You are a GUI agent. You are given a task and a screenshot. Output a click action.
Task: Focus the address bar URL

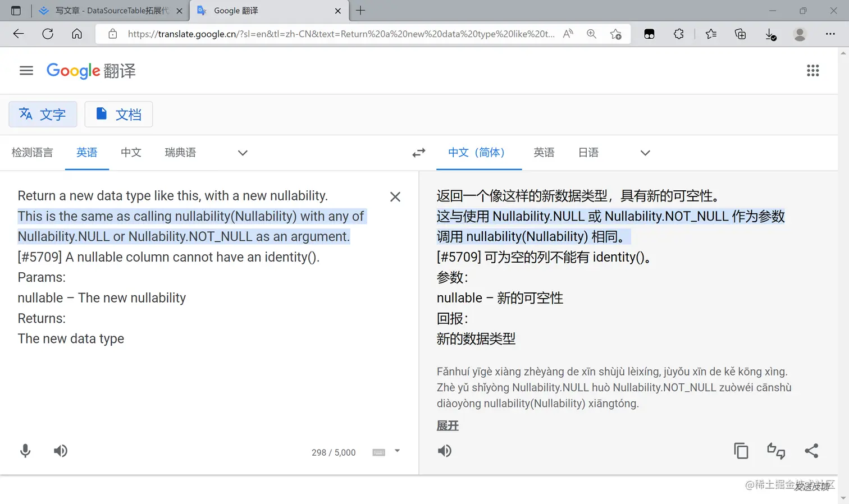point(341,34)
